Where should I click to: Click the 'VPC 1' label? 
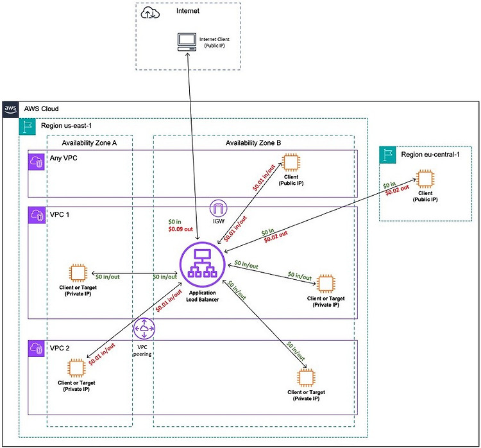60,214
